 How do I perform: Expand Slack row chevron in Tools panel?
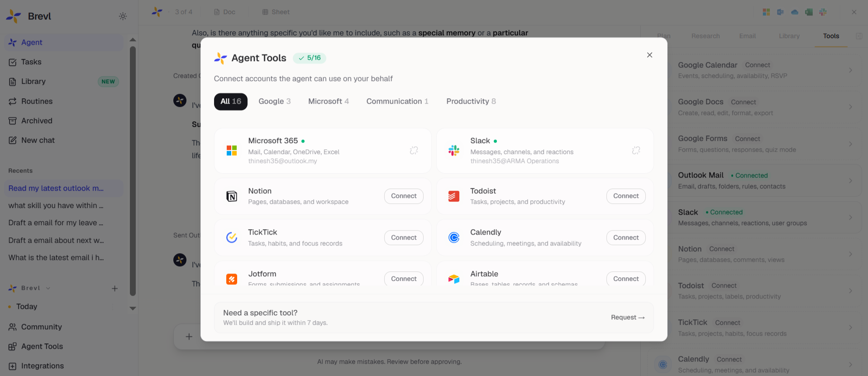[850, 217]
